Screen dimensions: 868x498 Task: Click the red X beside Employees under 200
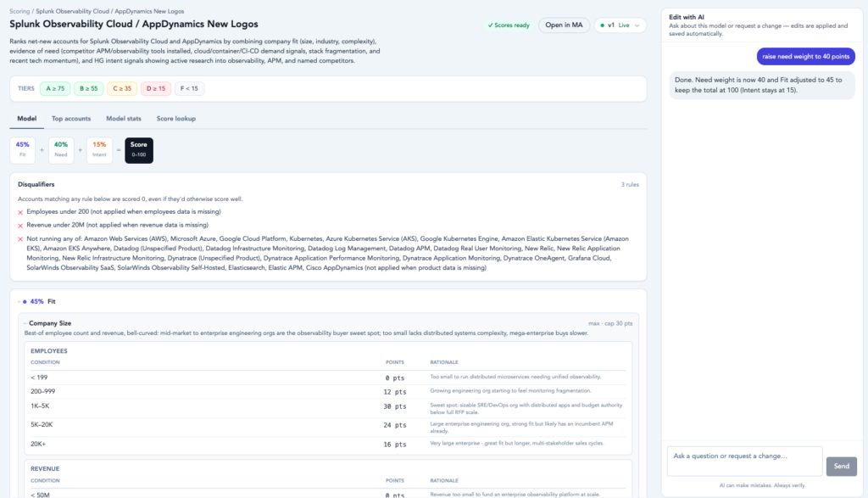coord(20,212)
